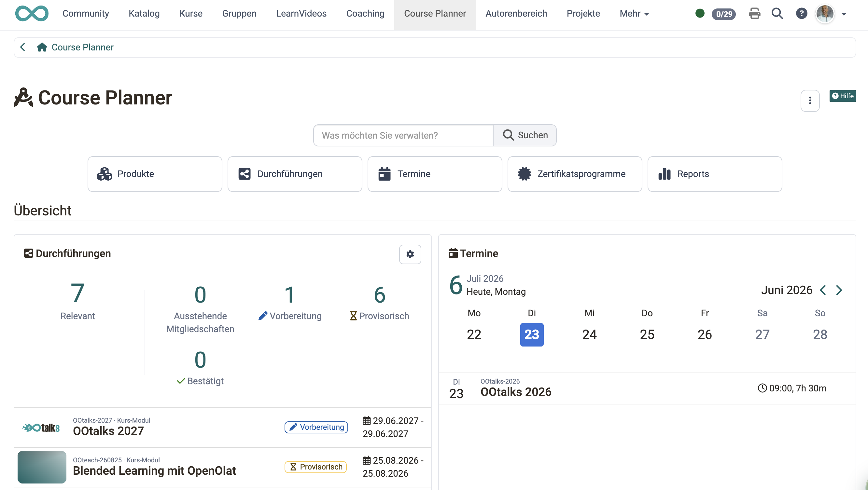Viewport: 868px width, 490px height.
Task: Click the Suchen search button
Action: coord(525,135)
